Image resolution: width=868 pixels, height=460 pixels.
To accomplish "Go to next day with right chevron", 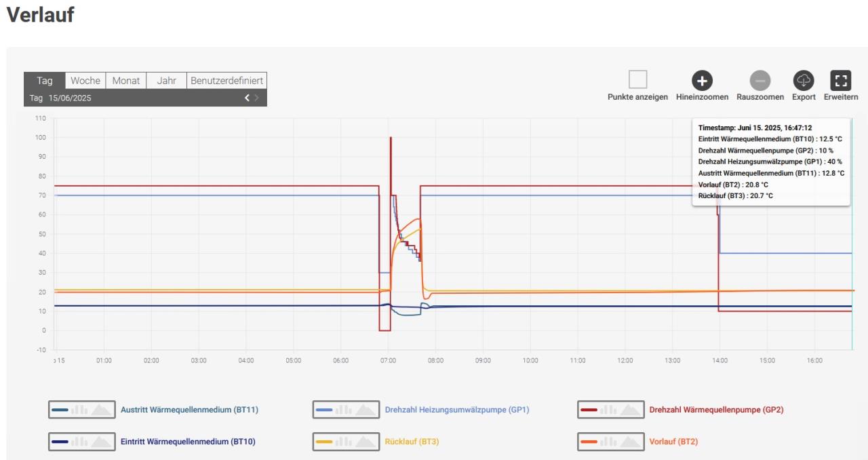I will point(257,98).
